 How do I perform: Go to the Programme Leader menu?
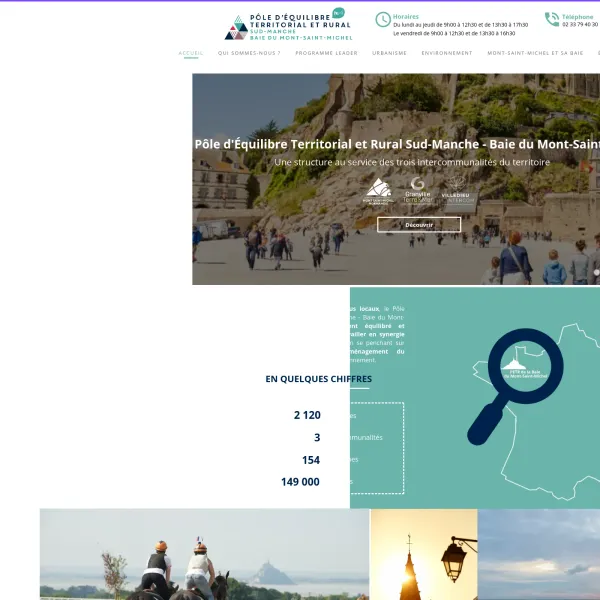(326, 53)
